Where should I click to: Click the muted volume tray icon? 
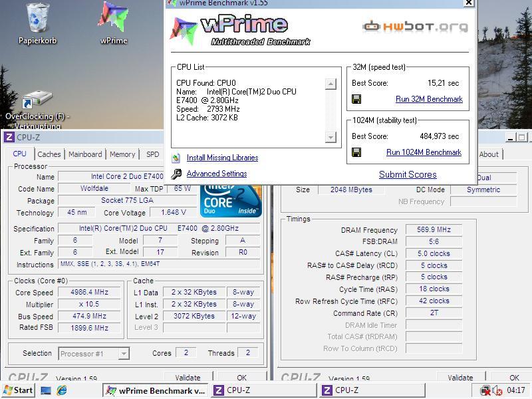[497, 390]
